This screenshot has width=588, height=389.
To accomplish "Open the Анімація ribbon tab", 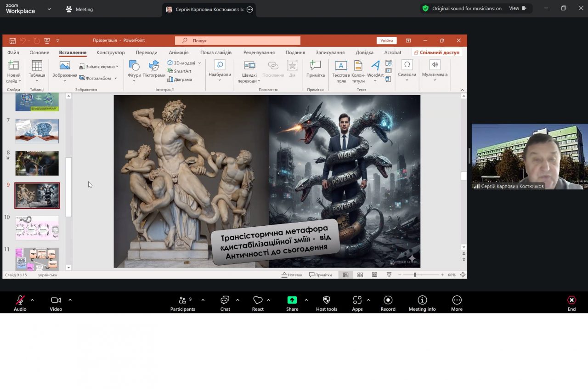I will click(x=178, y=52).
